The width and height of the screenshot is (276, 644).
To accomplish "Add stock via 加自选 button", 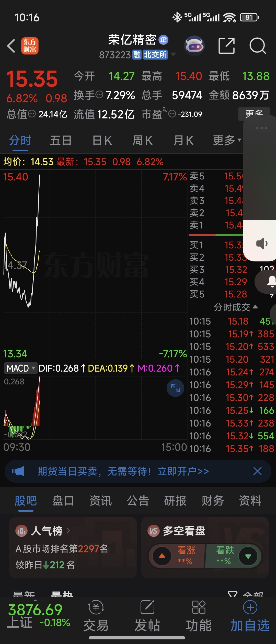I will 250,616.
